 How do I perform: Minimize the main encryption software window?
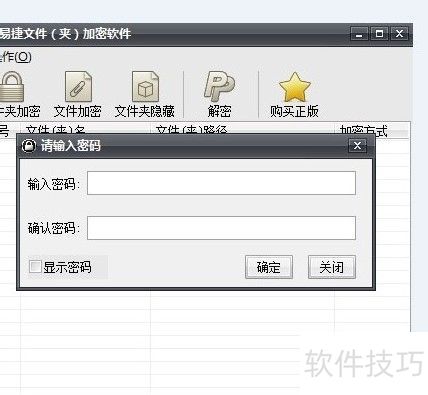[x=359, y=34]
